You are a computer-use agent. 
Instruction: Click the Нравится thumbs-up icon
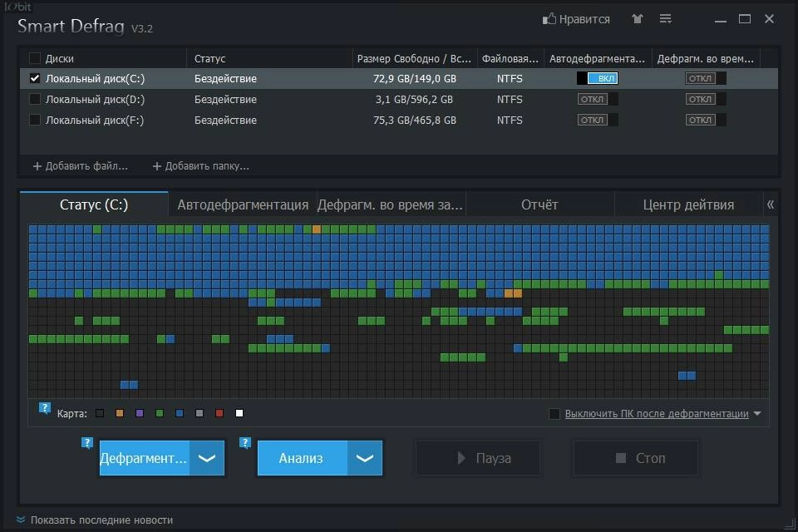coord(549,19)
